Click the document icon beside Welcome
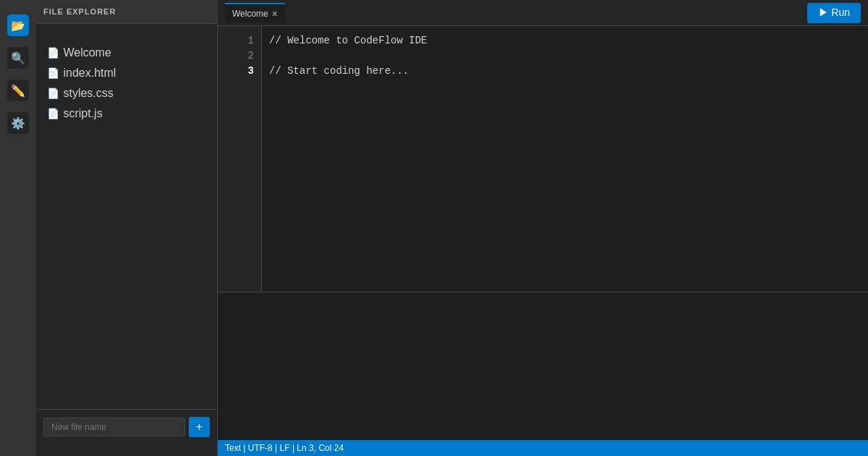 [x=54, y=53]
